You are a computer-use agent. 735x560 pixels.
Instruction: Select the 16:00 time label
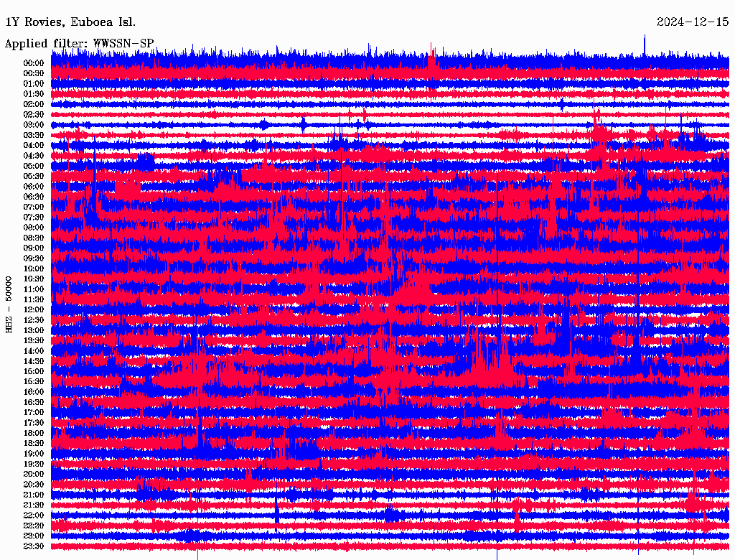(34, 391)
